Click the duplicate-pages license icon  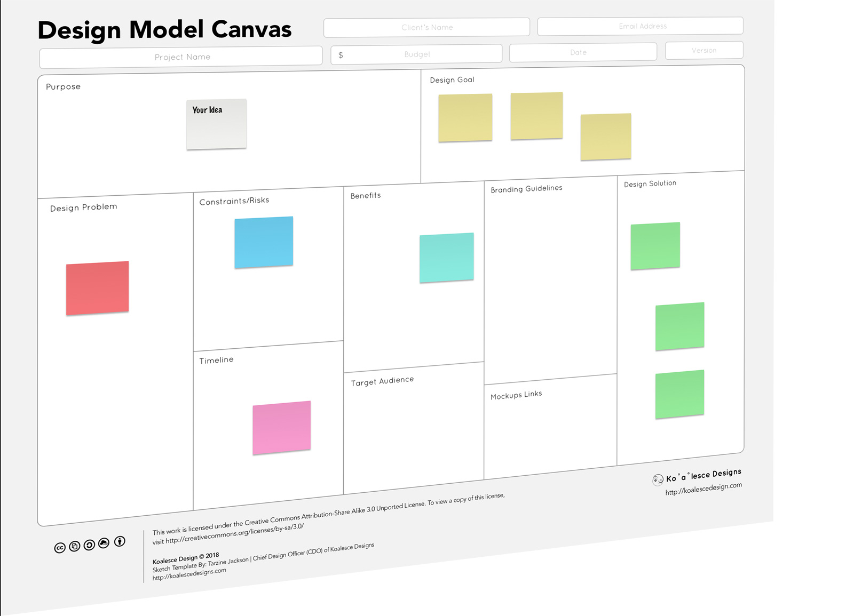click(x=74, y=546)
